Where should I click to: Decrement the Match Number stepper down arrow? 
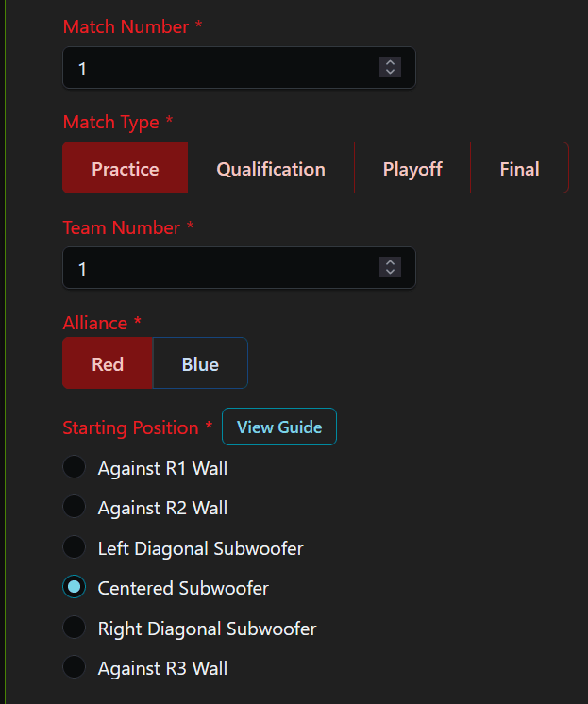pyautogui.click(x=390, y=73)
